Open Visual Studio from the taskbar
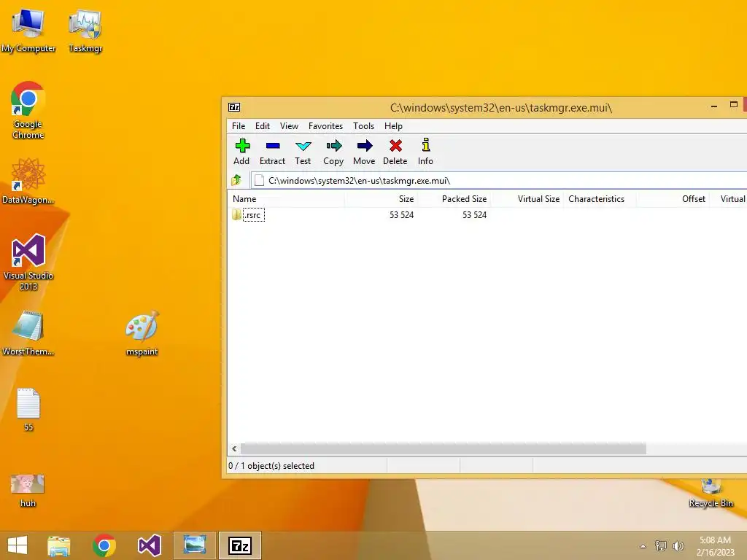 coord(149,545)
